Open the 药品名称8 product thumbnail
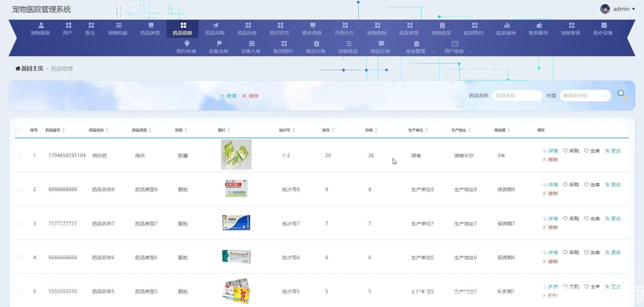The image size is (644, 307). 236,188
